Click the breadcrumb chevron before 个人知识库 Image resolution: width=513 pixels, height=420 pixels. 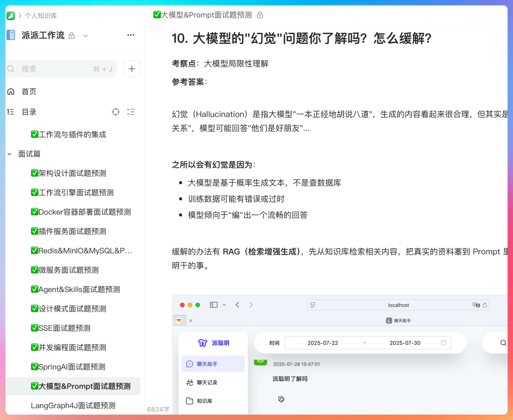click(x=20, y=16)
